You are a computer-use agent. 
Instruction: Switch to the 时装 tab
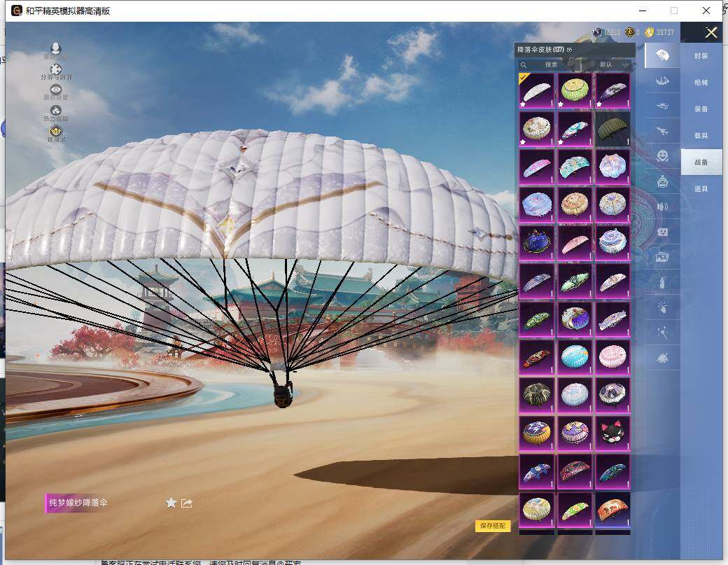[x=701, y=56]
